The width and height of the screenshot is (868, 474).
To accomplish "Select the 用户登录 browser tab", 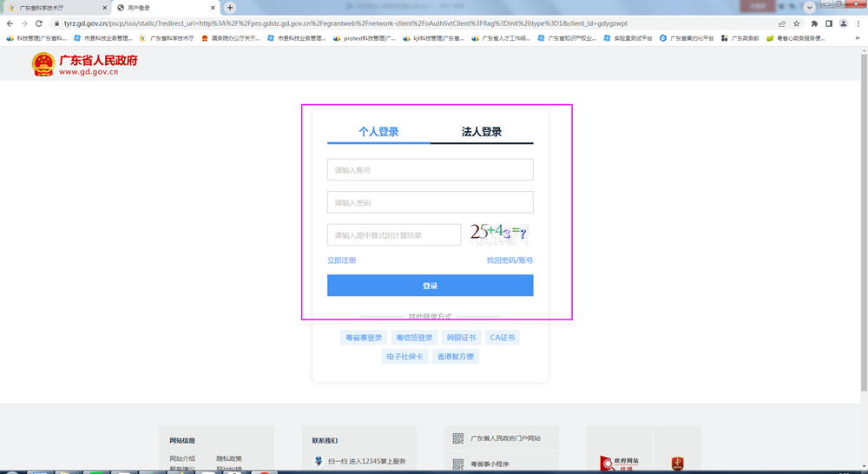I will point(166,8).
